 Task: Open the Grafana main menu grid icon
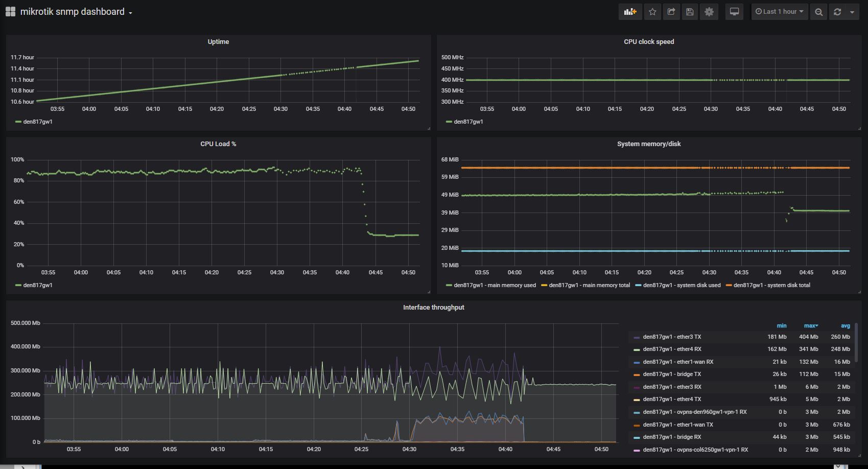pos(10,11)
